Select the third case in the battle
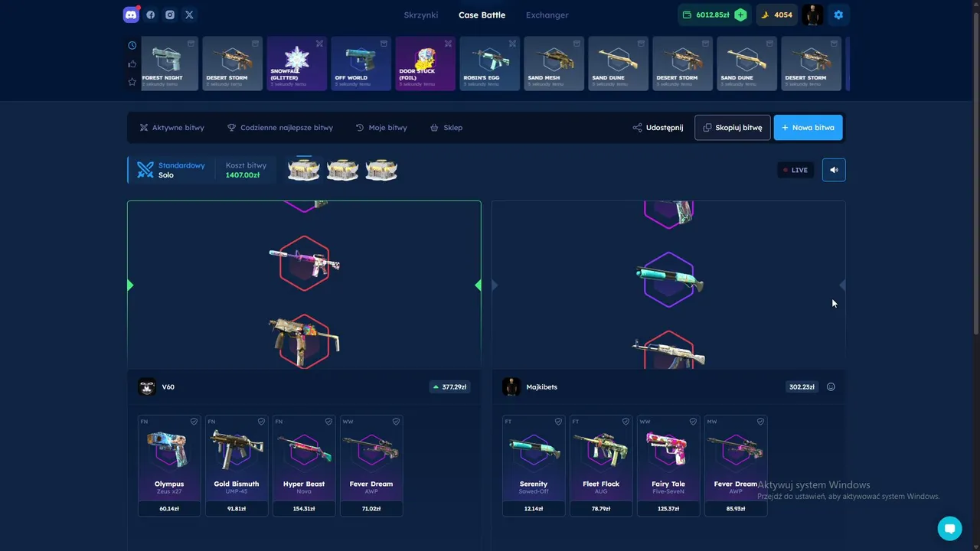The width and height of the screenshot is (980, 551). pyautogui.click(x=381, y=169)
